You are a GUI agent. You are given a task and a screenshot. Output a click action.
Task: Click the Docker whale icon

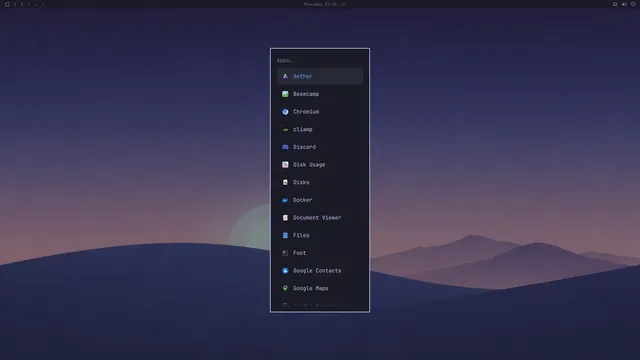coord(285,200)
